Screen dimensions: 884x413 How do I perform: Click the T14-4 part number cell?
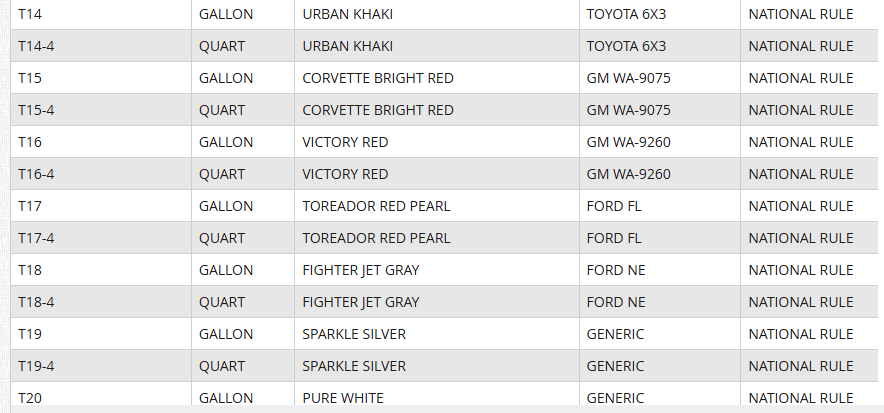pyautogui.click(x=36, y=46)
